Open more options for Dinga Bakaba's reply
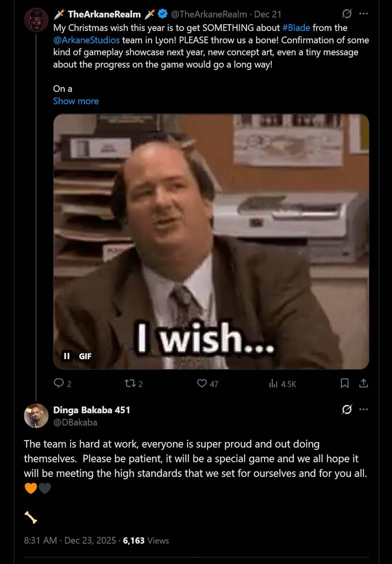Screen dimensions: 392x564 pos(364,410)
